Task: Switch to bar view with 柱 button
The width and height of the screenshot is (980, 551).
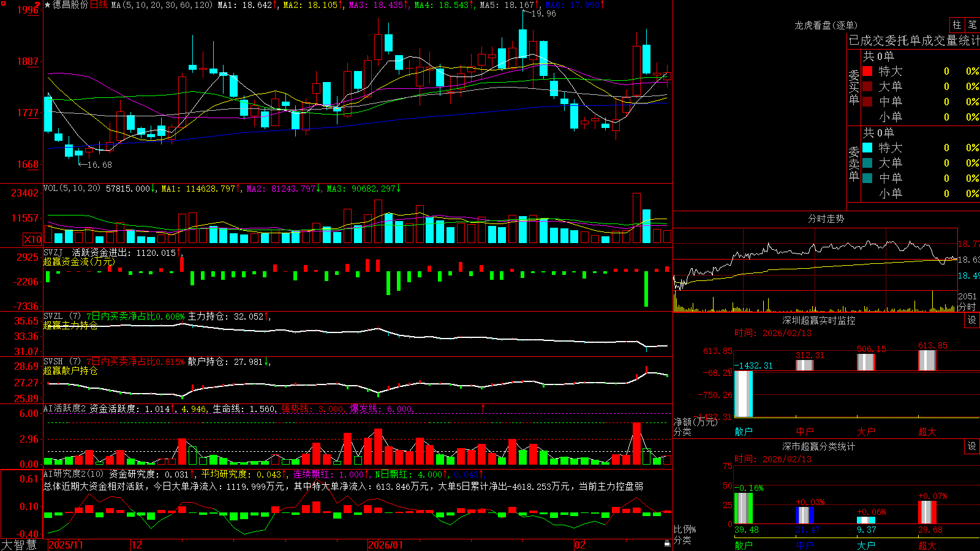Action: [x=957, y=24]
